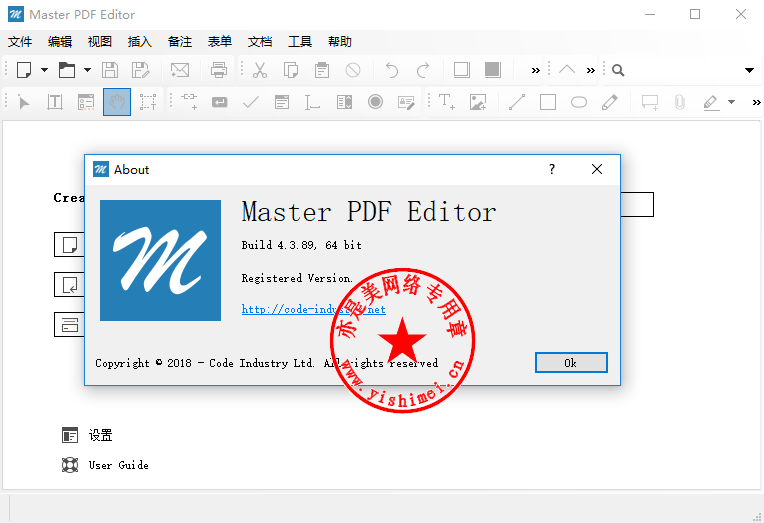Click the Attach File paperclip icon
764x523 pixels.
coord(680,102)
